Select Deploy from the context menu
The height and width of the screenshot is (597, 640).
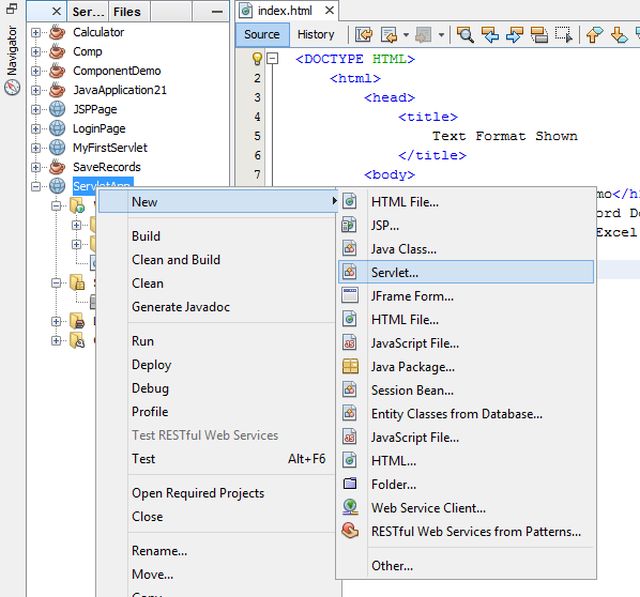click(x=151, y=365)
